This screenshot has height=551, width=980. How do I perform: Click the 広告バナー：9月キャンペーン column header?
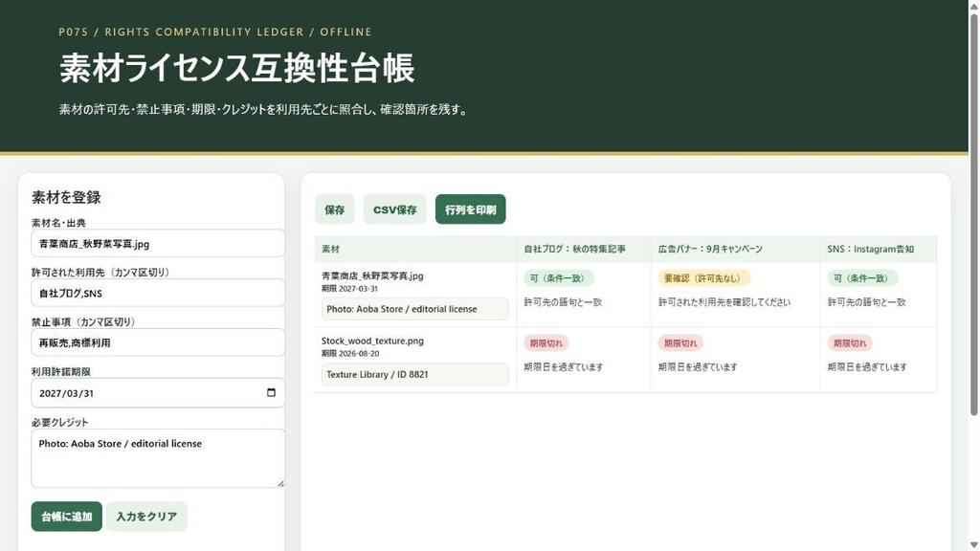point(735,249)
